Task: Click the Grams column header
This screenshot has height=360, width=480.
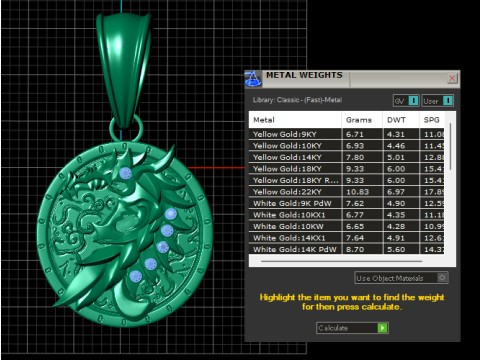Action: 362,120
